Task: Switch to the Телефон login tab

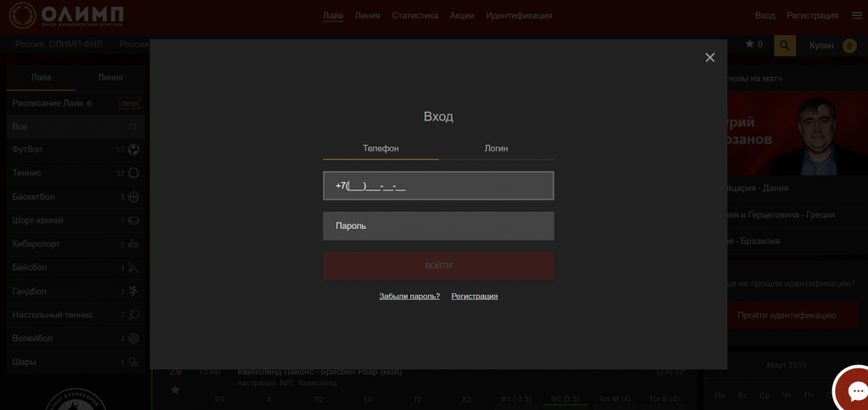Action: [381, 148]
